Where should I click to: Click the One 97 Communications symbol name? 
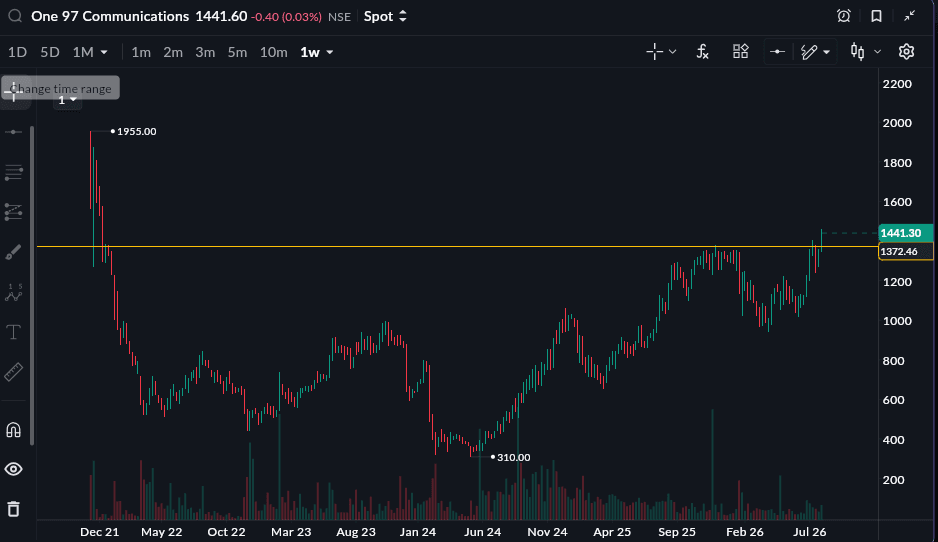110,16
